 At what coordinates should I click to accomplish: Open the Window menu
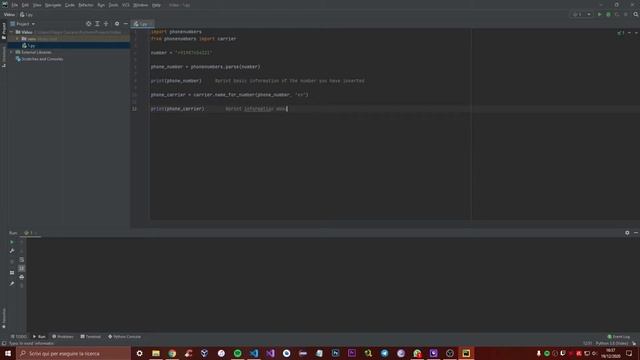coord(140,5)
